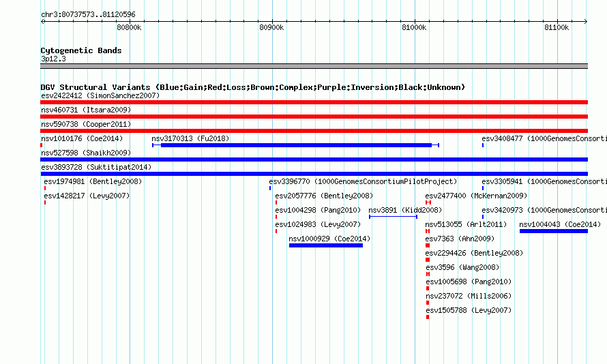Viewport: 607px width, 364px height.
Task: Click the DGV Structural Variants track title
Action: pos(252,87)
